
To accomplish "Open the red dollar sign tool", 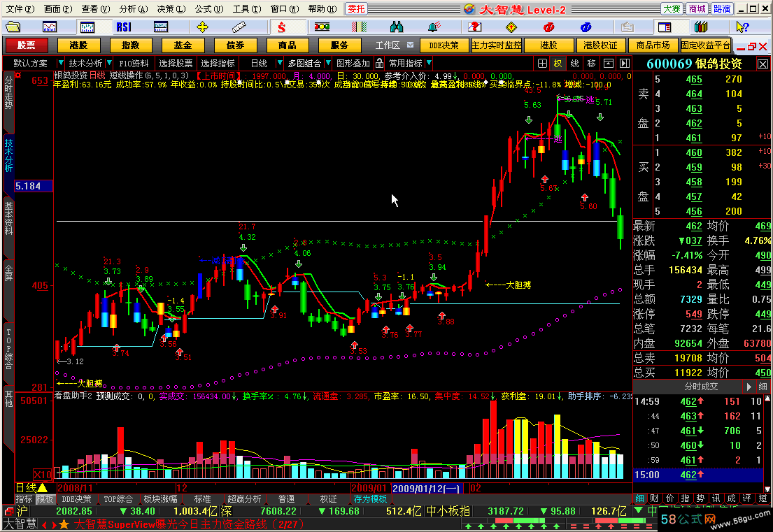I will 281,27.
